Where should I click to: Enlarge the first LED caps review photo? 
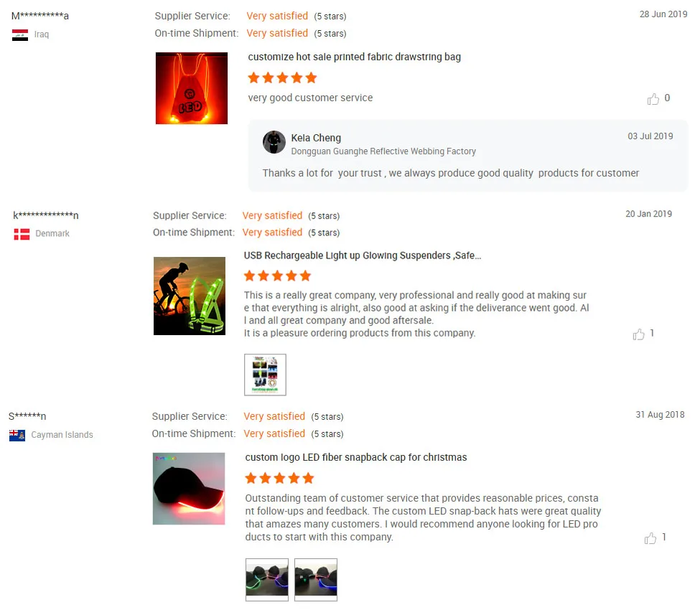(267, 580)
